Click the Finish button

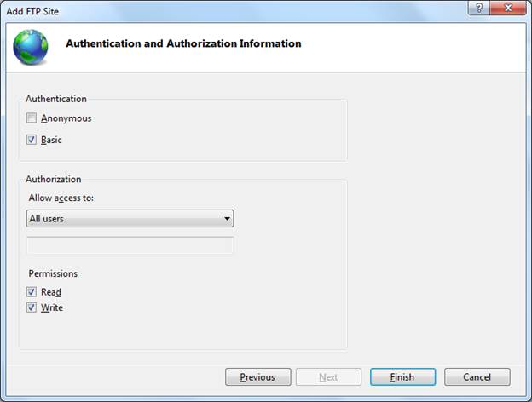(402, 377)
